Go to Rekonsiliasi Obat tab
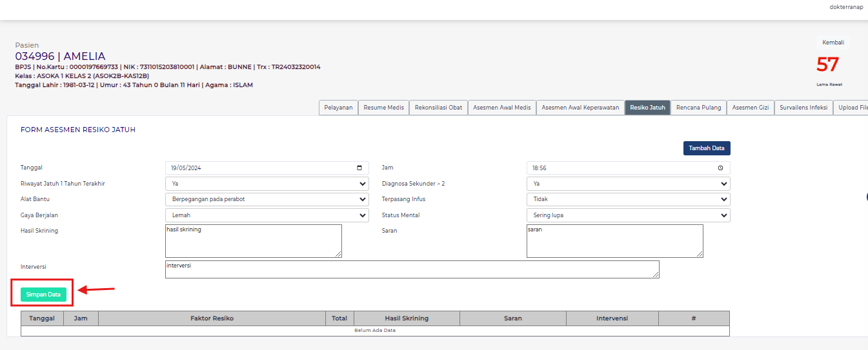This screenshot has height=350, width=868. (x=438, y=108)
